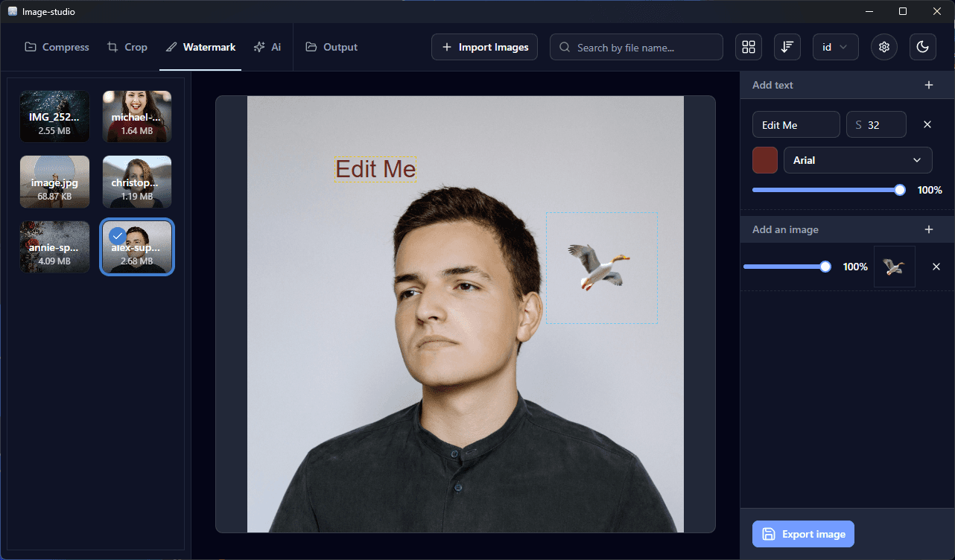This screenshot has width=955, height=560.
Task: Add a new text watermark with plus icon
Action: pyautogui.click(x=928, y=85)
